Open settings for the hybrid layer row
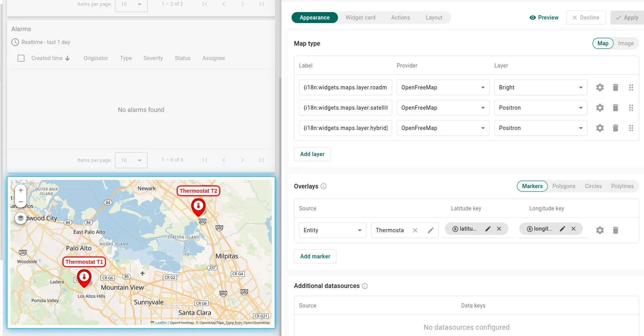Image resolution: width=644 pixels, height=336 pixels. pos(600,128)
